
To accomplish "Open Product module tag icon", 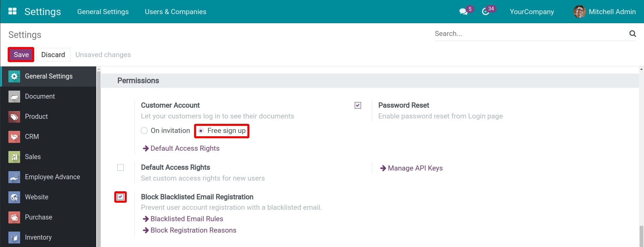I will coord(14,117).
